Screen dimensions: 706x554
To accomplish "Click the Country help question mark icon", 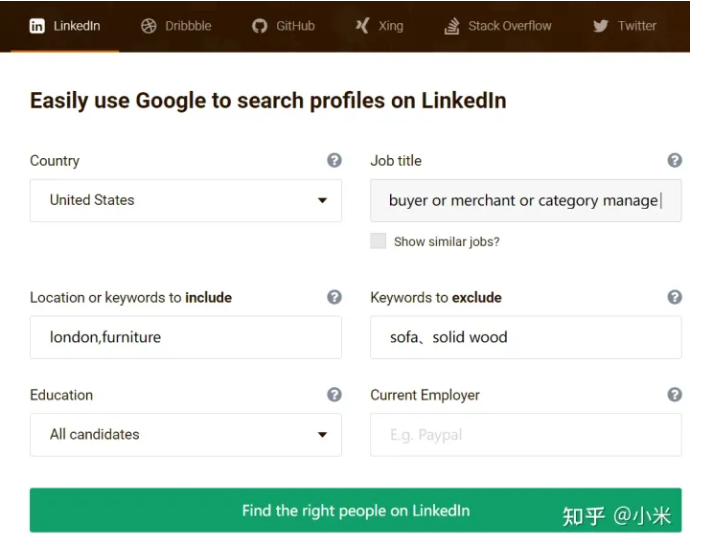I will pyautogui.click(x=334, y=160).
